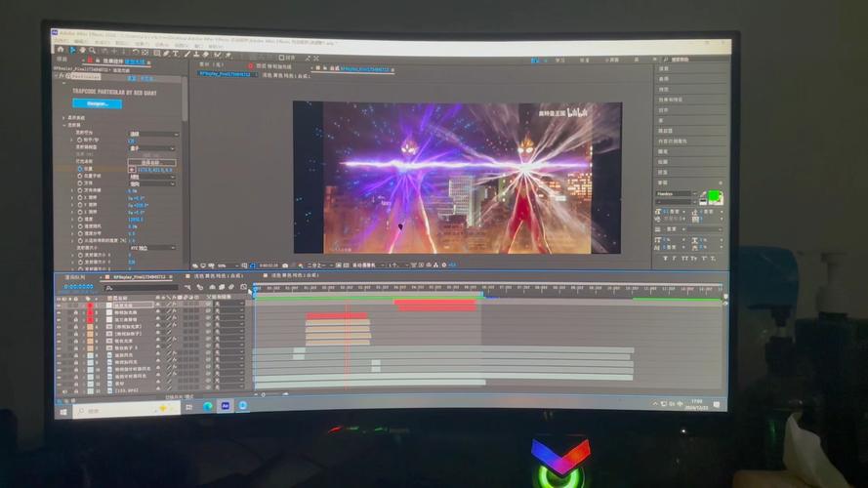The width and height of the screenshot is (868, 488).
Task: Toggle visibility eye of first timeline layer
Action: pos(60,305)
